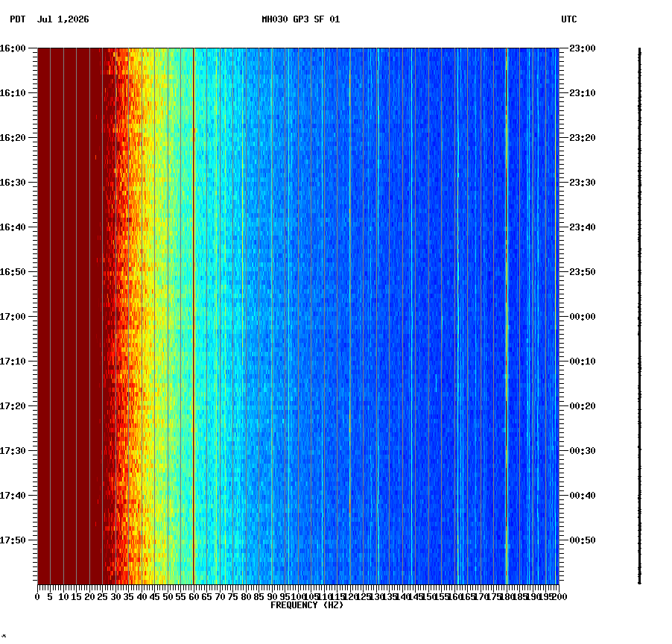Click the date Jul 1,2026
Screen dimensions: 672x644
point(63,19)
